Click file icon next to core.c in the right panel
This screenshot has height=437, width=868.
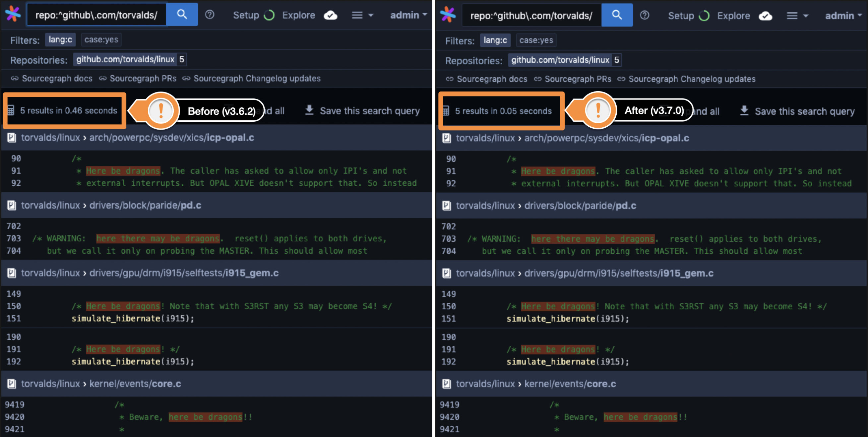[x=447, y=384]
